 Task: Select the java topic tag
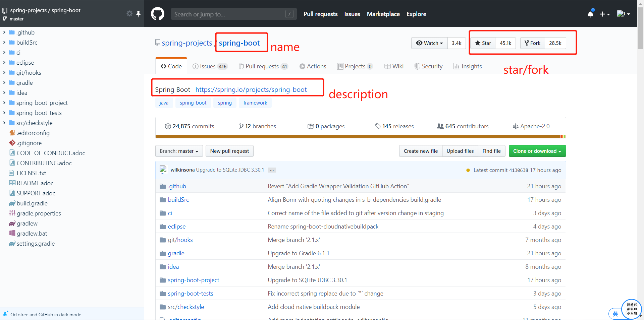click(x=164, y=103)
